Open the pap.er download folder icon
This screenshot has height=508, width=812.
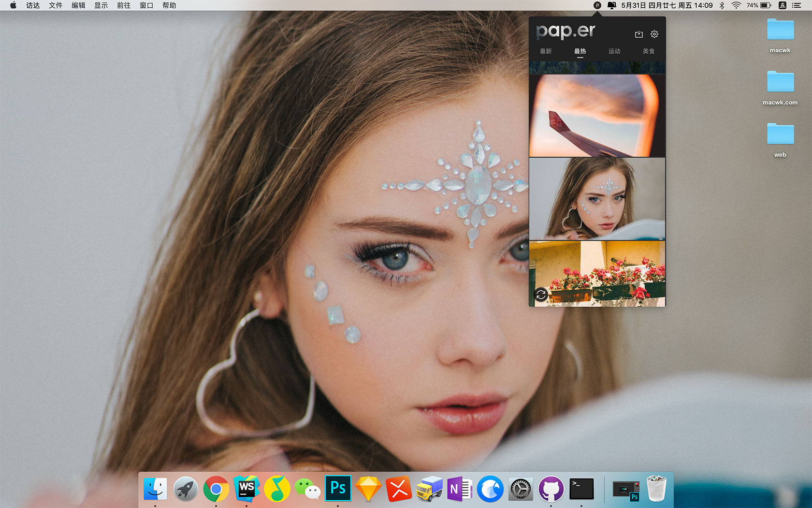pos(639,34)
